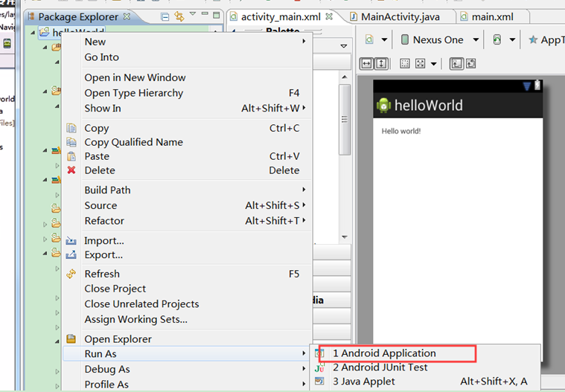Select the Hello world! text view in preview
565x392 pixels.
[401, 131]
